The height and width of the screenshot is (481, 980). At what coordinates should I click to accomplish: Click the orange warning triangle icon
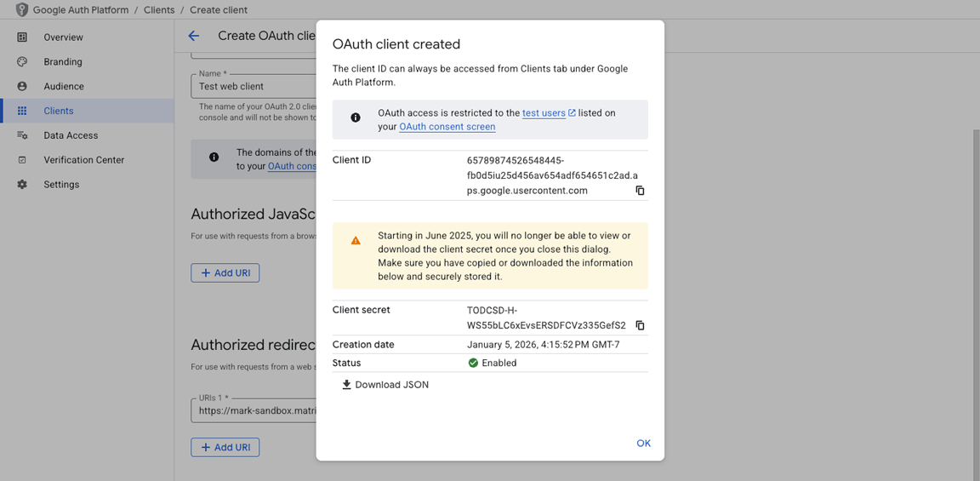(x=356, y=240)
